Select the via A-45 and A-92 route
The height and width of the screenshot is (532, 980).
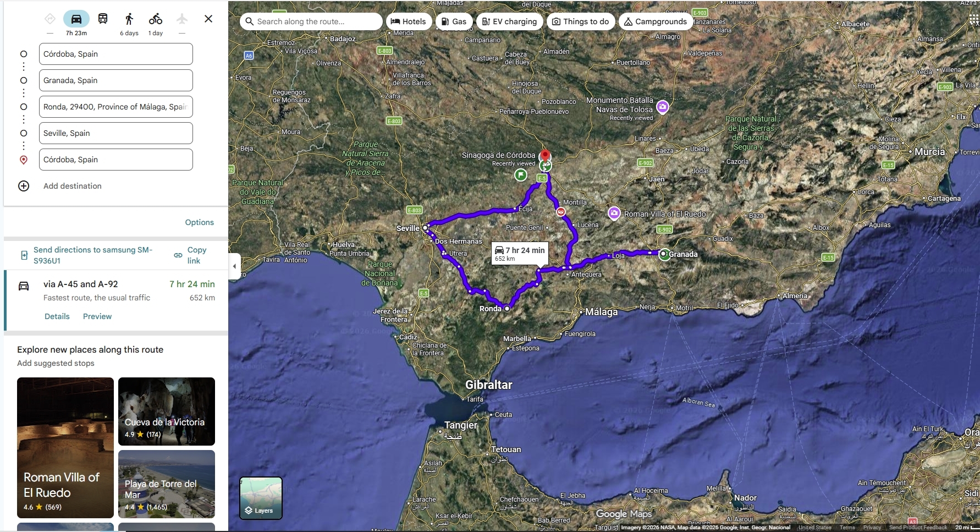(x=116, y=300)
